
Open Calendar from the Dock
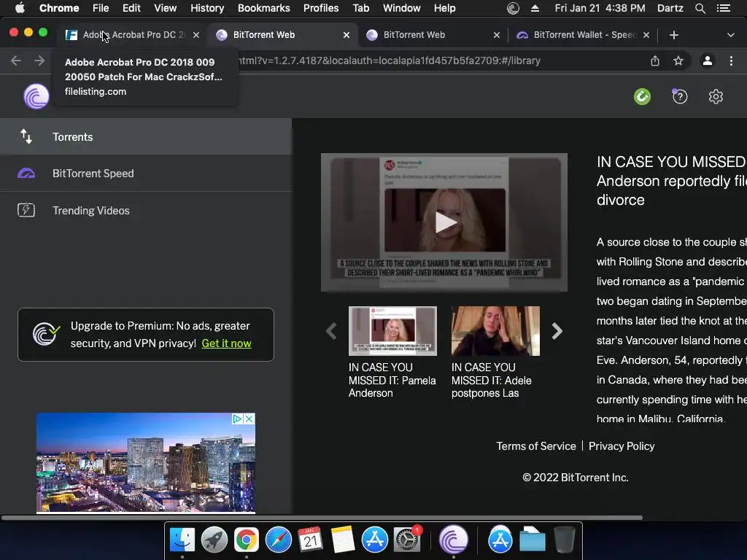tap(310, 540)
